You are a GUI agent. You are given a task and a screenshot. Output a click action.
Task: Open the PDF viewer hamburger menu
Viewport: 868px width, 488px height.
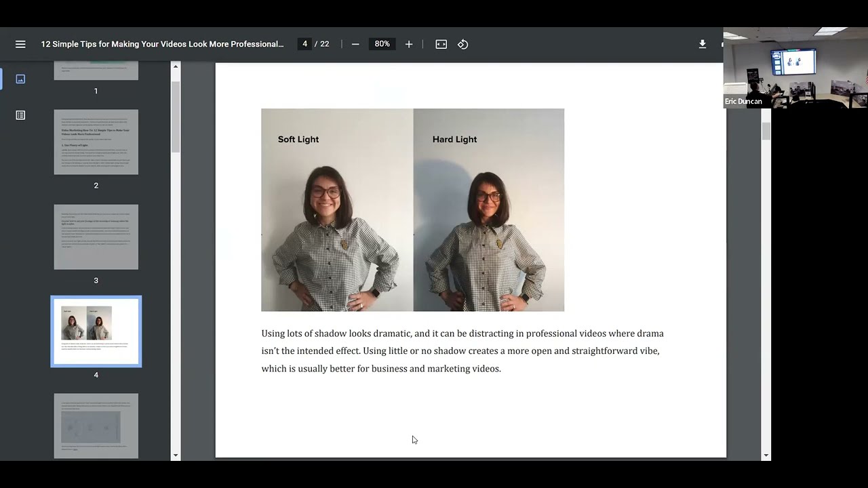[20, 44]
